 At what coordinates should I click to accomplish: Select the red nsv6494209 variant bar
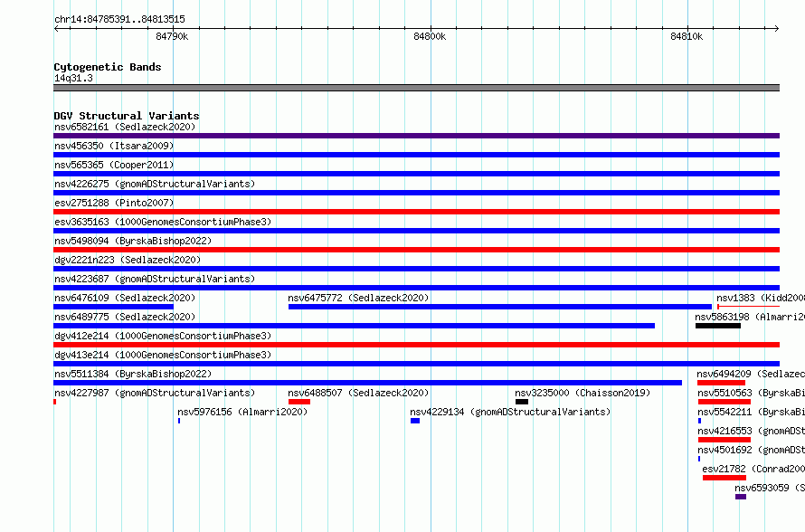pos(721,383)
